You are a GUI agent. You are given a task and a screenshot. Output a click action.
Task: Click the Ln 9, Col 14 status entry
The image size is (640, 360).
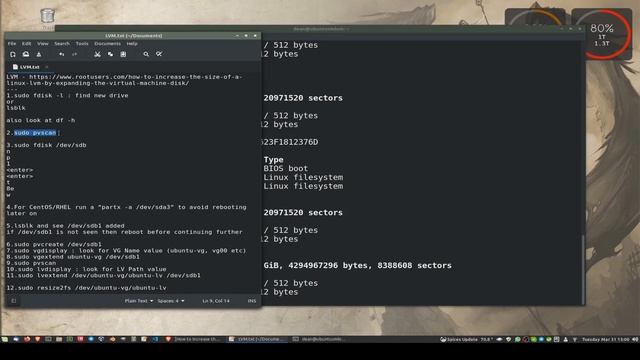(x=216, y=301)
